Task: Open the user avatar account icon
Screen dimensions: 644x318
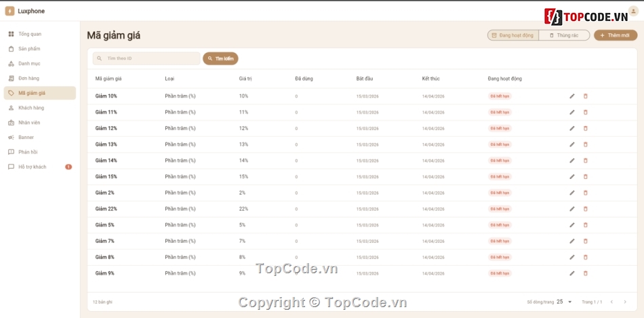Action: tap(633, 11)
